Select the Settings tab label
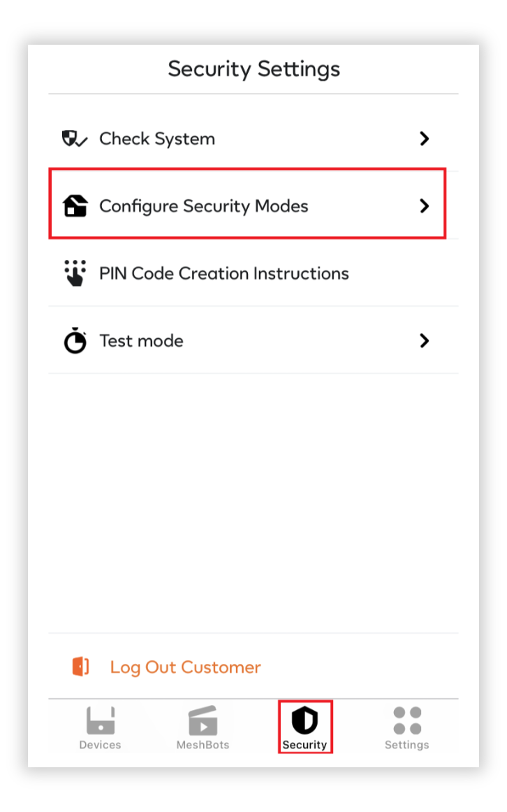This screenshot has width=507, height=812. click(406, 745)
